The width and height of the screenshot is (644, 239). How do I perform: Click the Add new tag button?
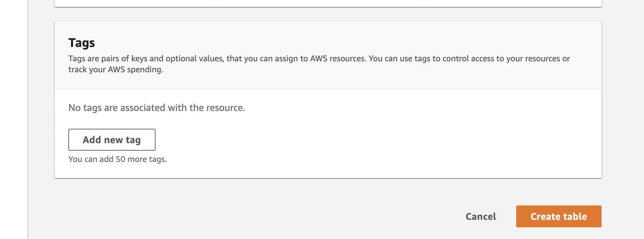[112, 140]
